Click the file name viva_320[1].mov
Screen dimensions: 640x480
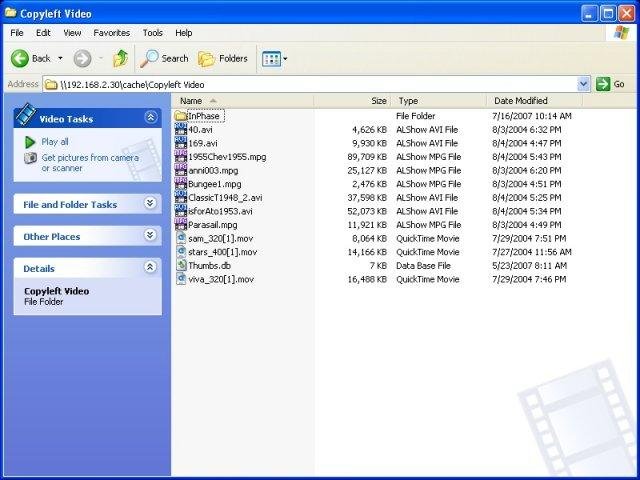(x=221, y=280)
